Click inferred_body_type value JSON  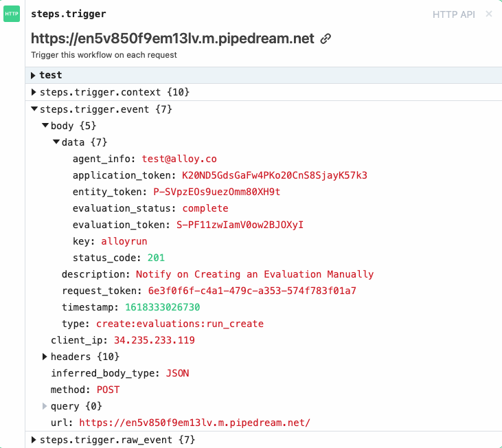click(177, 373)
